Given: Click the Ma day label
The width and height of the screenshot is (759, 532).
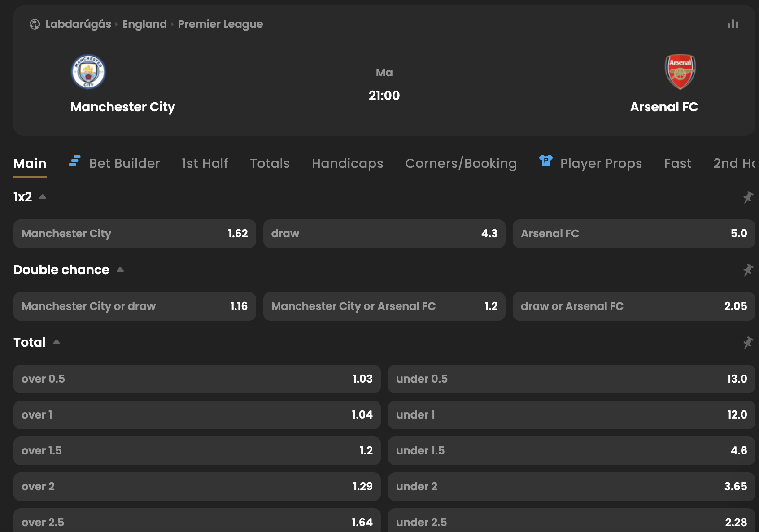Looking at the screenshot, I should tap(384, 73).
